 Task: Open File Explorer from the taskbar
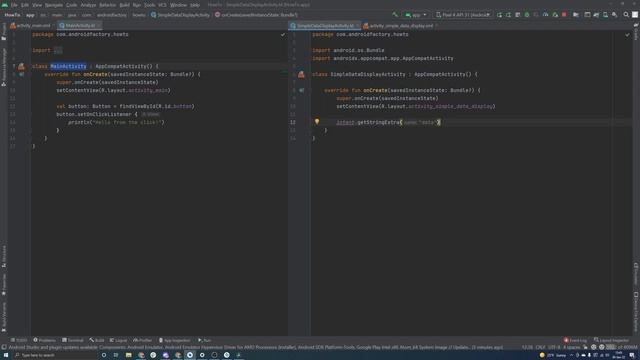(x=129, y=355)
